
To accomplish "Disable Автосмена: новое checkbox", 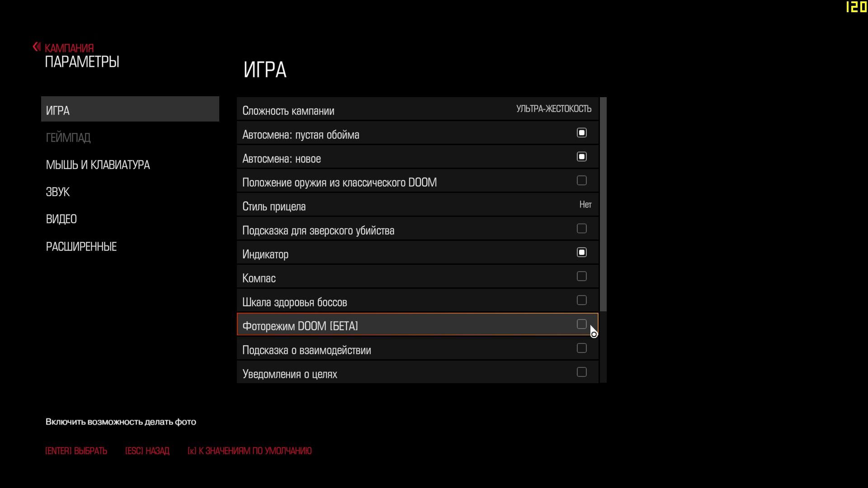I will tap(582, 157).
